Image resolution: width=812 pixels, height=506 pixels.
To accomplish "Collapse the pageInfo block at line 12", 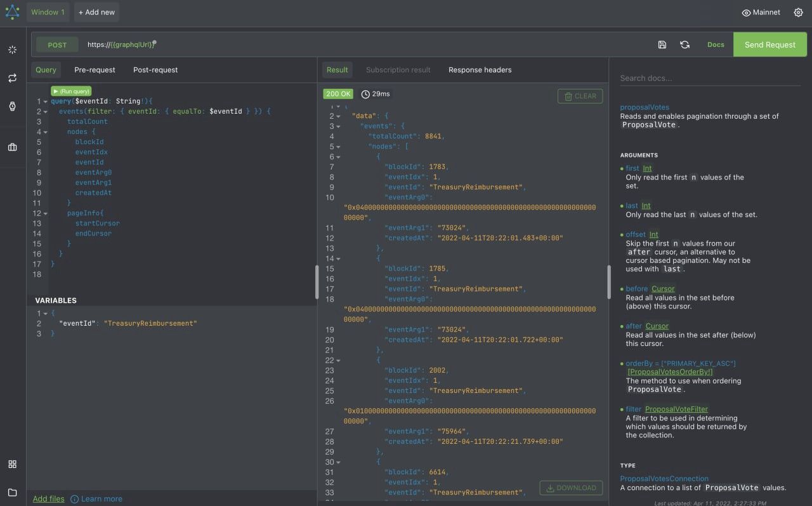I will [46, 213].
